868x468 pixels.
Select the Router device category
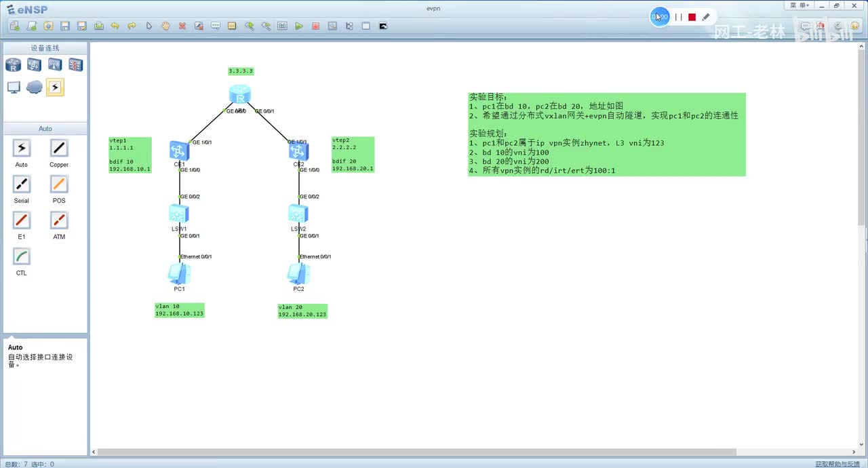(x=14, y=64)
